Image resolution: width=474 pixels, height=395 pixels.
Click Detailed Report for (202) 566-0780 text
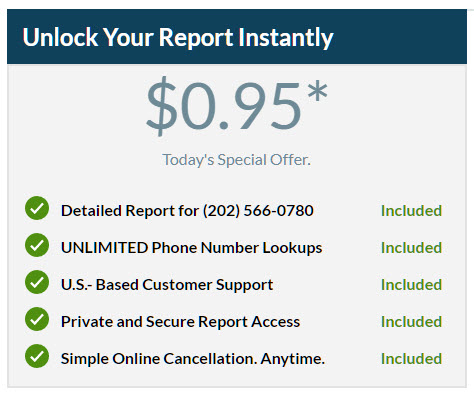pyautogui.click(x=187, y=211)
